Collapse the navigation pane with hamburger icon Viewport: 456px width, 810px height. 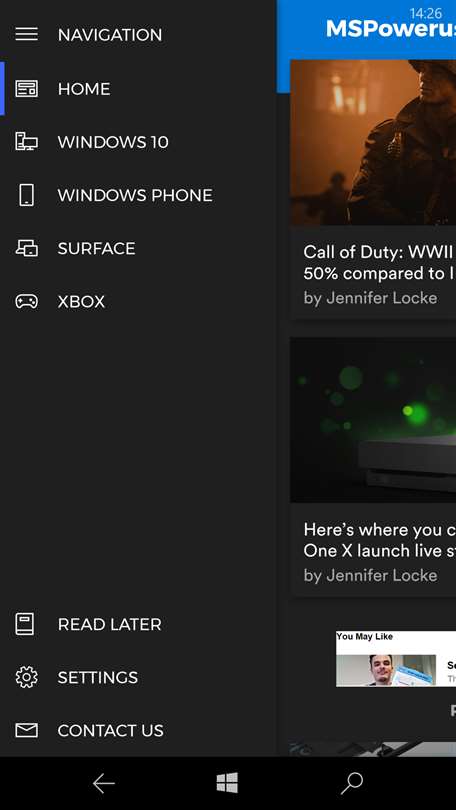[x=26, y=35]
